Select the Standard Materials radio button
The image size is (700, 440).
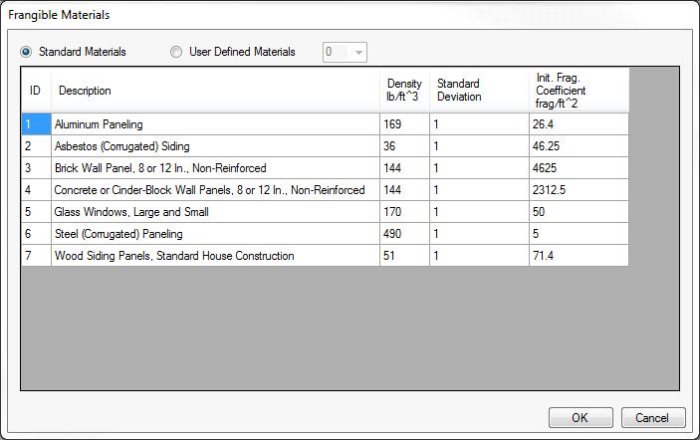tap(26, 52)
